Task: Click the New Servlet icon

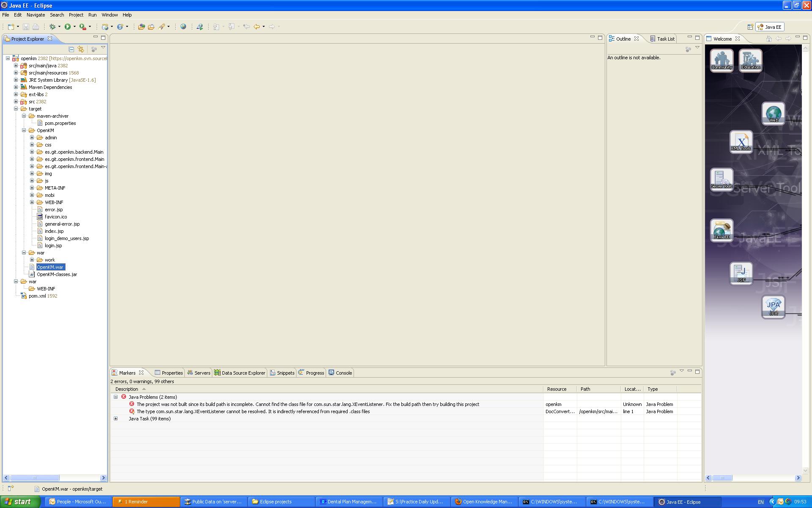Action: [x=120, y=27]
